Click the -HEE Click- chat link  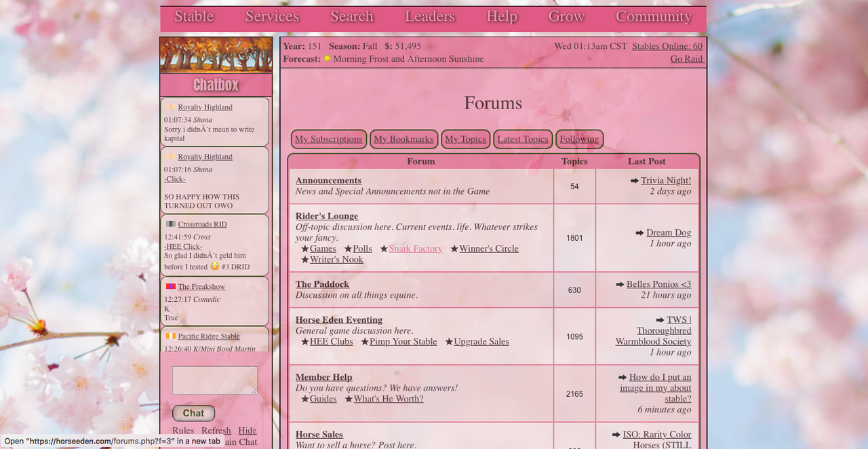tap(183, 246)
